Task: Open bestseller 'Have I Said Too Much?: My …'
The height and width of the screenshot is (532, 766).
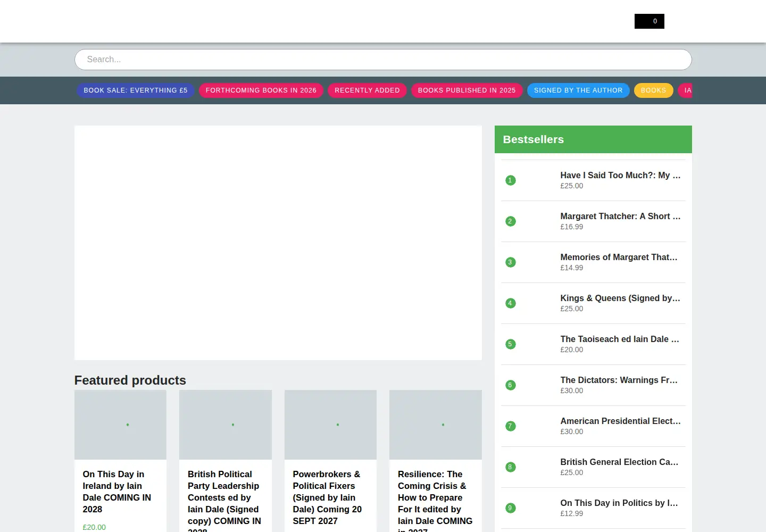Action: pos(620,176)
